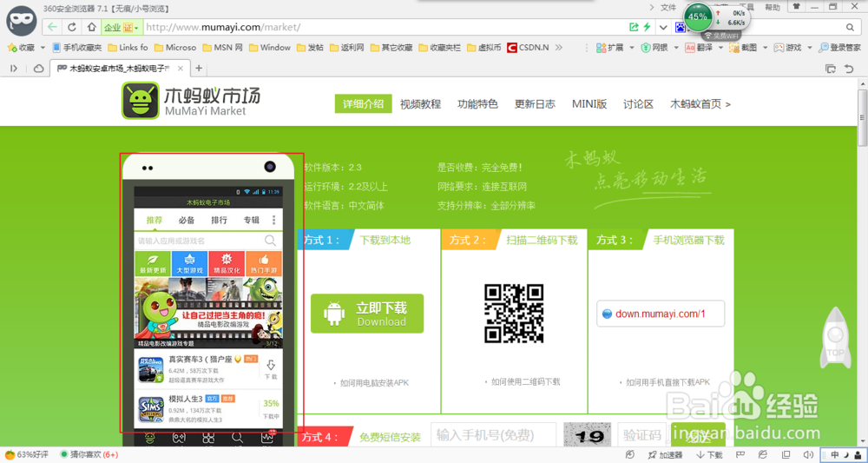The width and height of the screenshot is (868, 463).
Task: Expand the arrow next to 游戏
Action: tap(809, 48)
